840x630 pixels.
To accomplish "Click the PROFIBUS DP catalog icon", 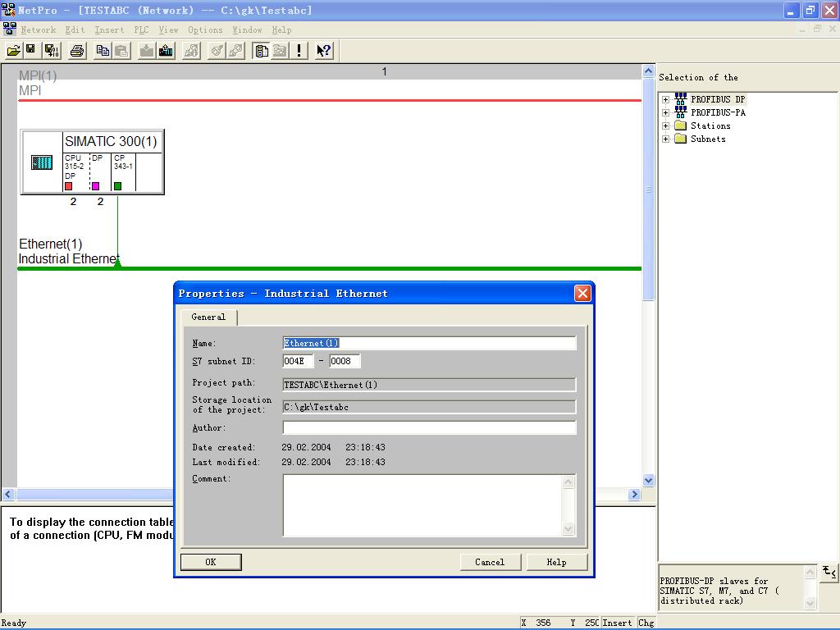I will point(681,98).
